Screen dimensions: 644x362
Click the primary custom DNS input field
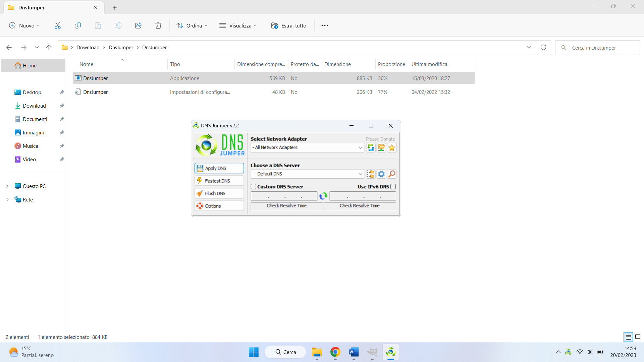click(283, 196)
